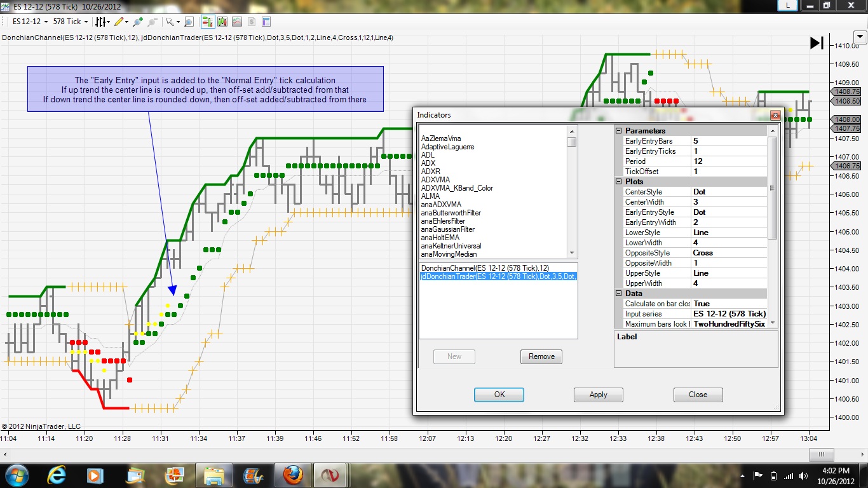
Task: Open Windows Explorer folder taskbar icon
Action: pyautogui.click(x=214, y=475)
